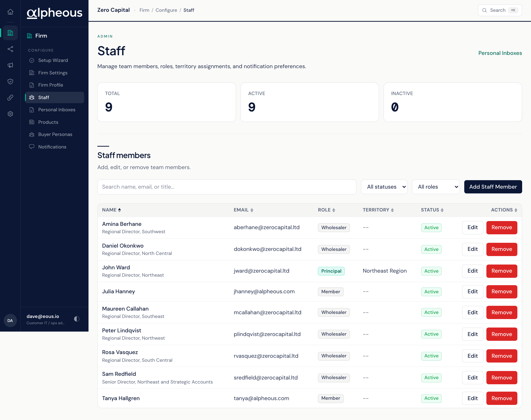Expand the All roles dropdown
This screenshot has width=531, height=420.
pyautogui.click(x=436, y=187)
